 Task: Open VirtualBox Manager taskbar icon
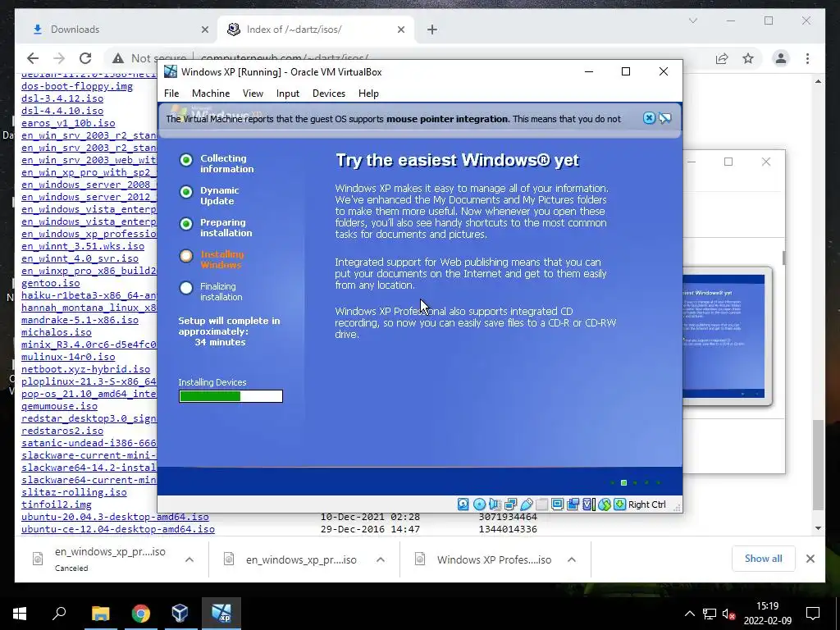pyautogui.click(x=180, y=614)
